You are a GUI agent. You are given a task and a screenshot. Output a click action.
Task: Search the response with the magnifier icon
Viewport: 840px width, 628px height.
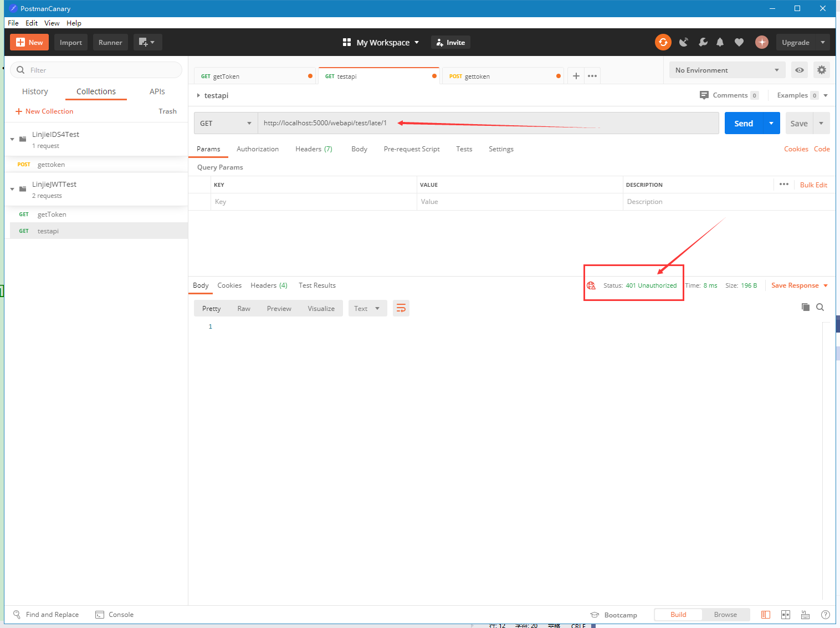820,307
